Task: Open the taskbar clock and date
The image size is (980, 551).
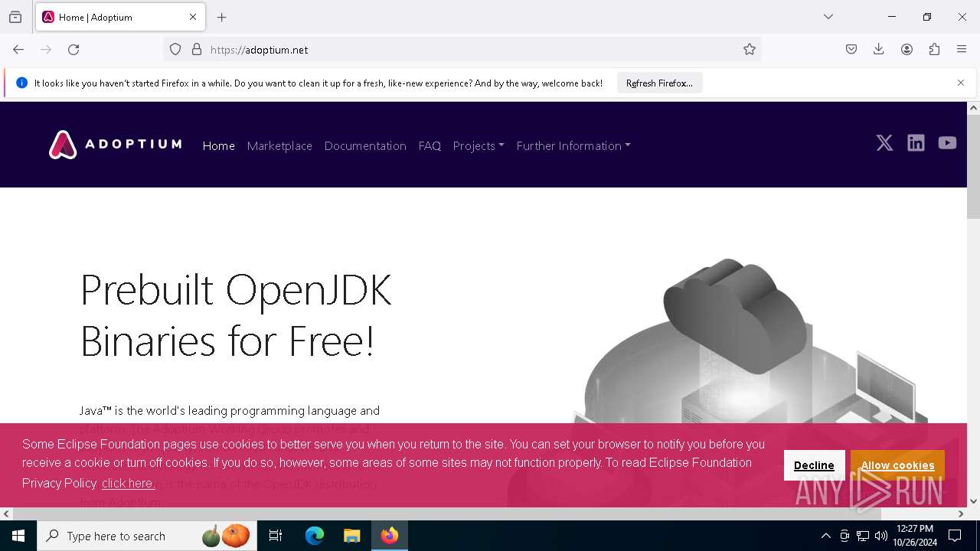Action: tap(915, 536)
